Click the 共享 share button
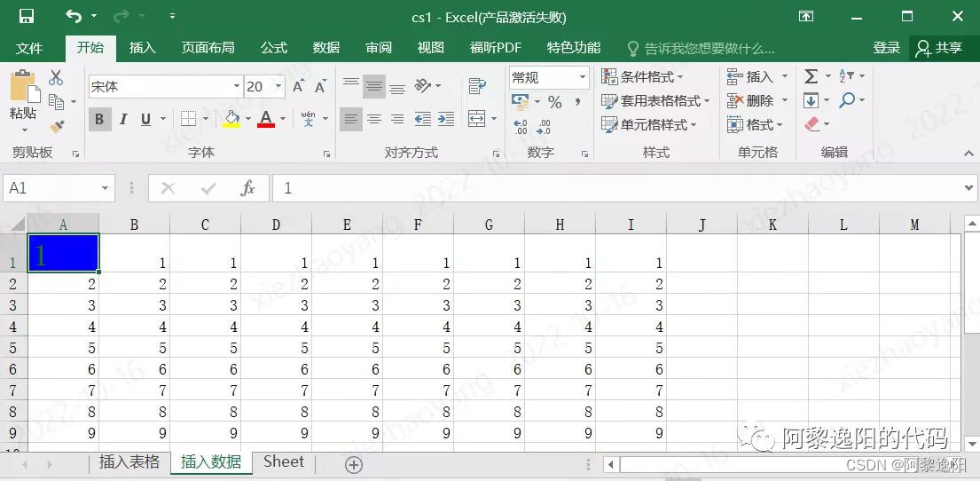The height and width of the screenshot is (481, 980). (x=941, y=48)
